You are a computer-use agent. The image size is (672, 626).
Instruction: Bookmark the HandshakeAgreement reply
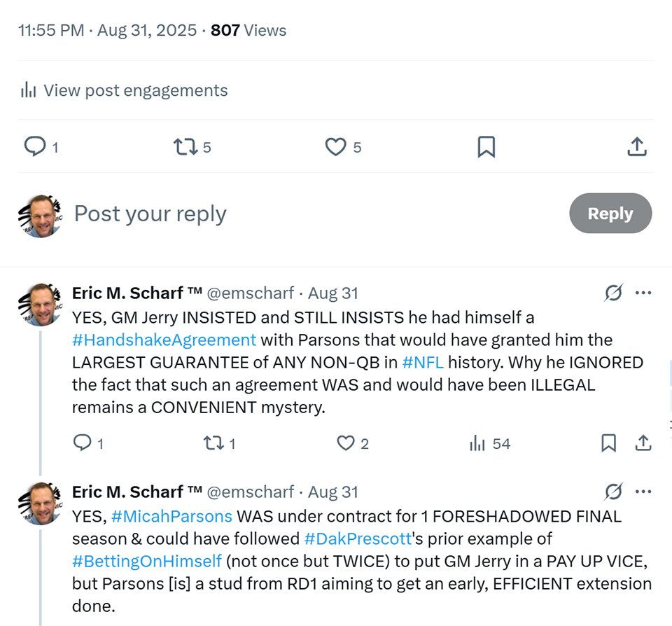click(x=608, y=443)
